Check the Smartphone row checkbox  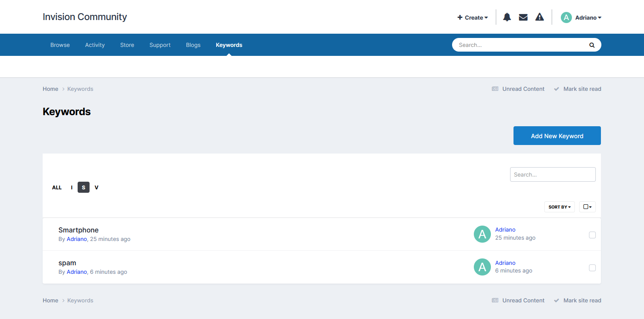tap(592, 235)
